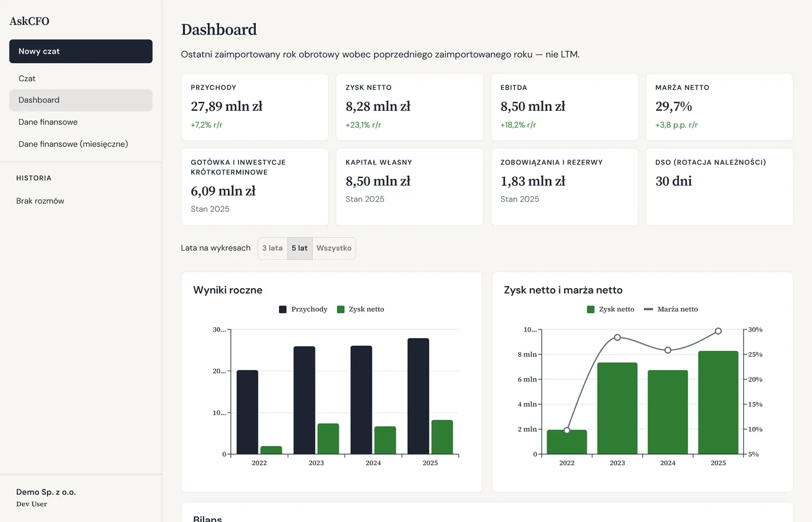812x522 pixels.
Task: Select the 5 lat range option
Action: pyautogui.click(x=300, y=248)
